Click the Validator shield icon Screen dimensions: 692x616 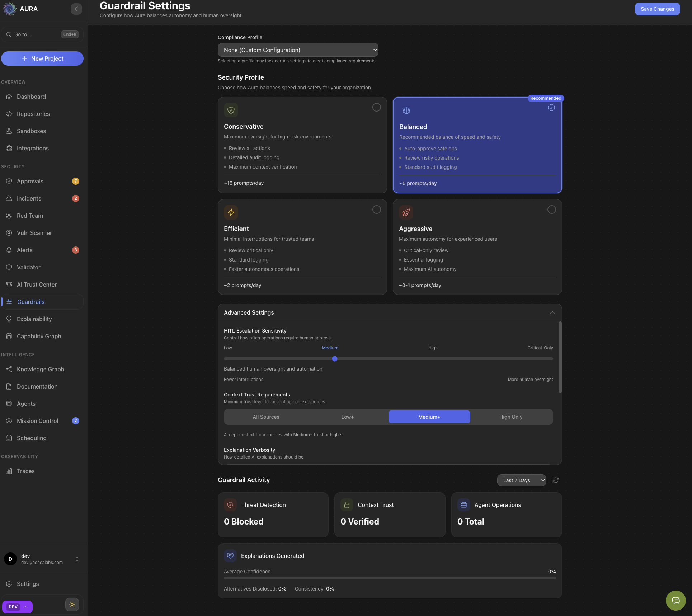click(x=9, y=267)
